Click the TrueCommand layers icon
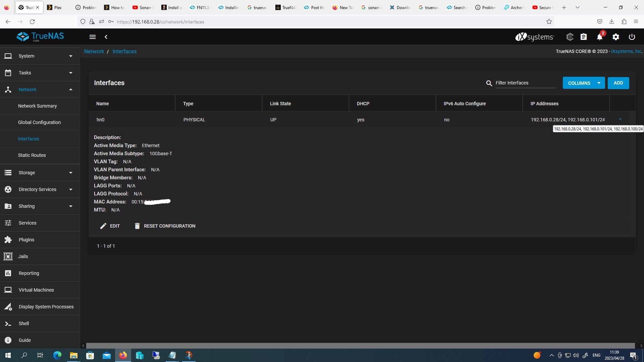 [x=570, y=37]
